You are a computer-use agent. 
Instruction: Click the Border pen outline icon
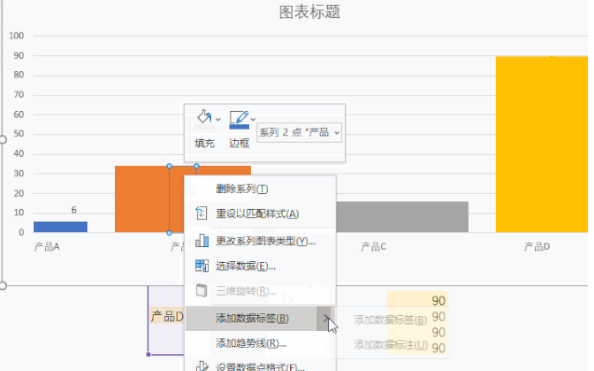click(239, 119)
